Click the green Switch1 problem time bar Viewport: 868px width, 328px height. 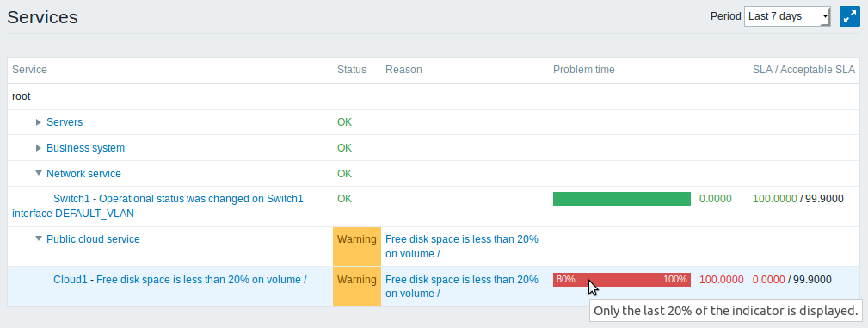622,199
